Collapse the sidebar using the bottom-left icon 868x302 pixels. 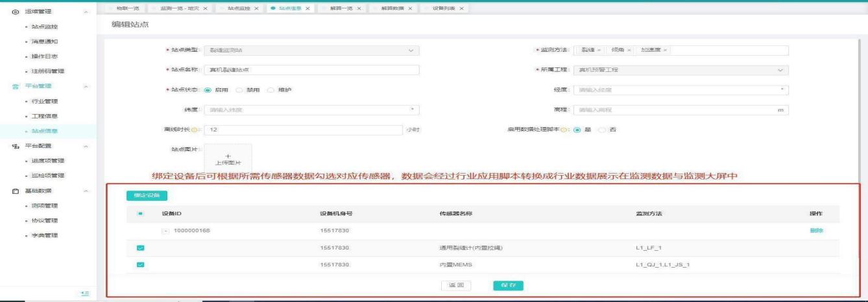pos(84,294)
